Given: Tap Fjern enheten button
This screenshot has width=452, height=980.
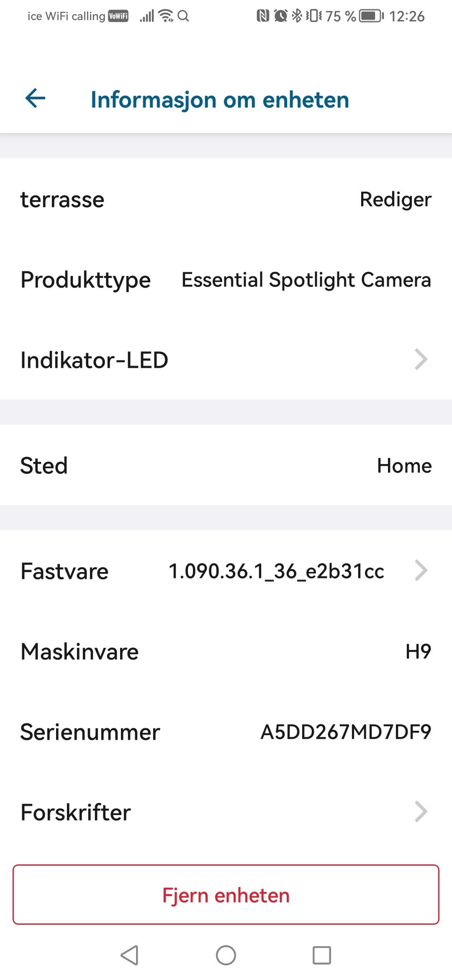Looking at the screenshot, I should 226,894.
